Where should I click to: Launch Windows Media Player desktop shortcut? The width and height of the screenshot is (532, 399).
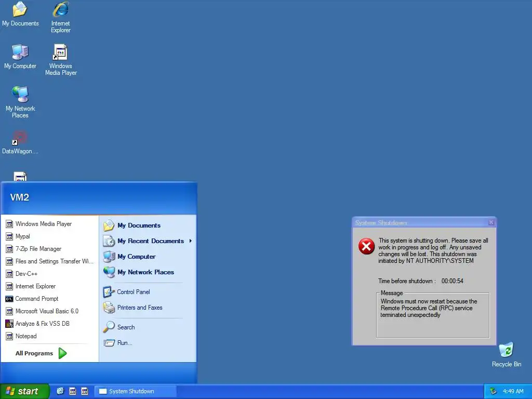pyautogui.click(x=61, y=59)
